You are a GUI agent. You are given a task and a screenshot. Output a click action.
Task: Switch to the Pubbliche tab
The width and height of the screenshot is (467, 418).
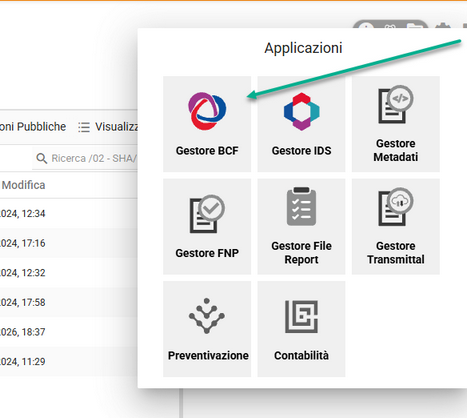(x=33, y=127)
